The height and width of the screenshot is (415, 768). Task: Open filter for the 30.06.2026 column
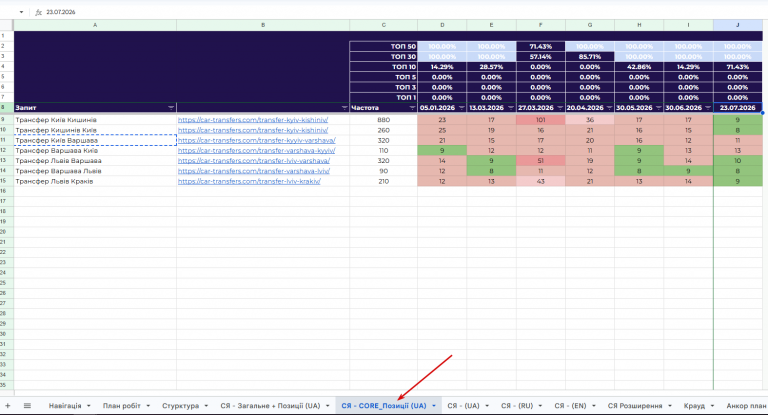click(708, 108)
